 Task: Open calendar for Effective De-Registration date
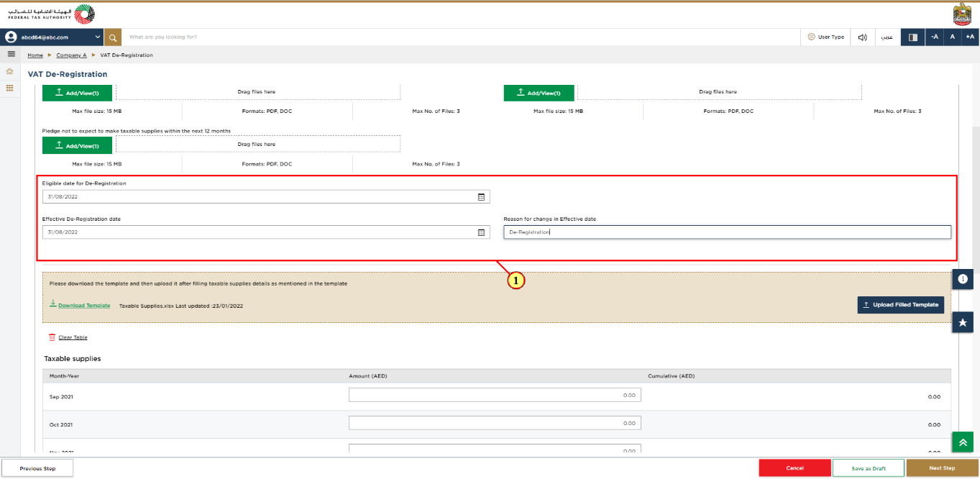[481, 232]
